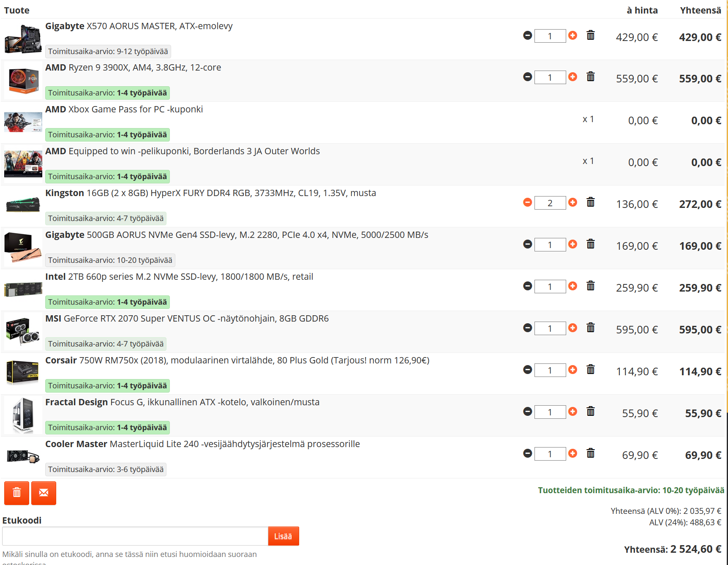Email the cart using envelope button
The height and width of the screenshot is (565, 728).
[44, 493]
